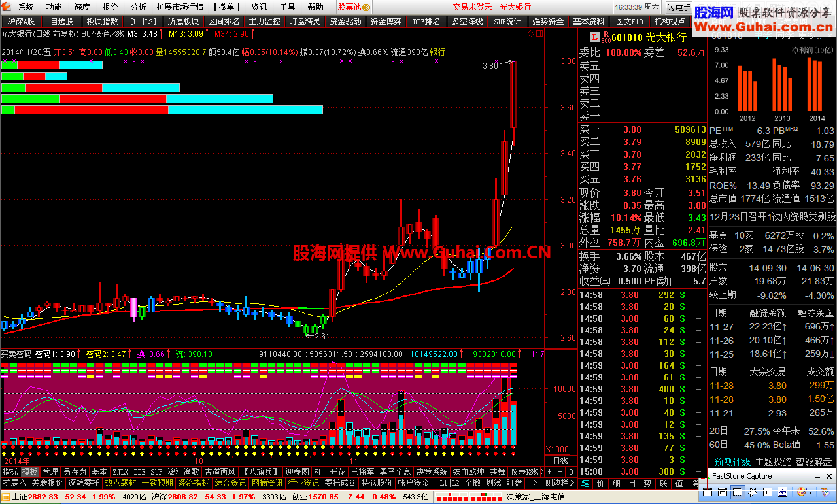Apply the 漓江渔歌 template

point(183,471)
